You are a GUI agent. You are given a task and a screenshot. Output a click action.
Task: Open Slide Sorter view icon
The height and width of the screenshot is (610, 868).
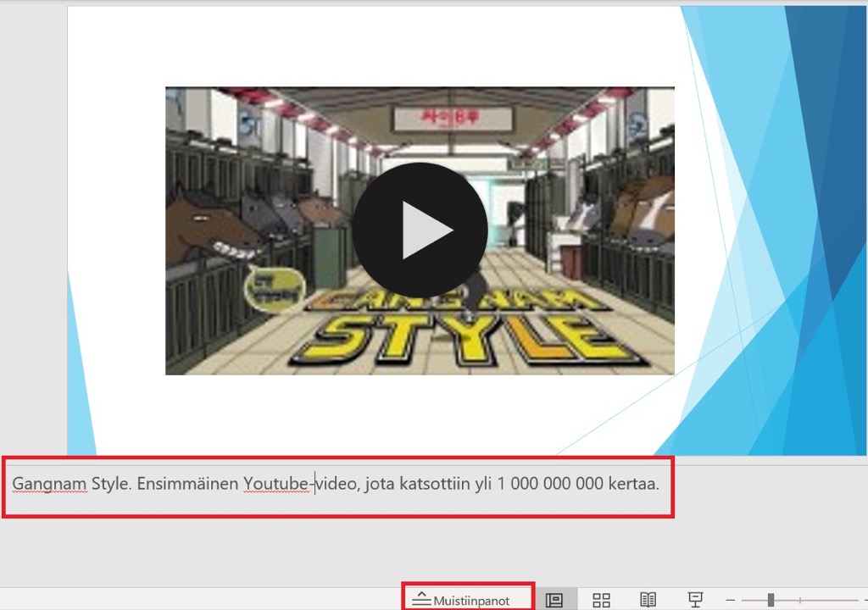tap(601, 600)
